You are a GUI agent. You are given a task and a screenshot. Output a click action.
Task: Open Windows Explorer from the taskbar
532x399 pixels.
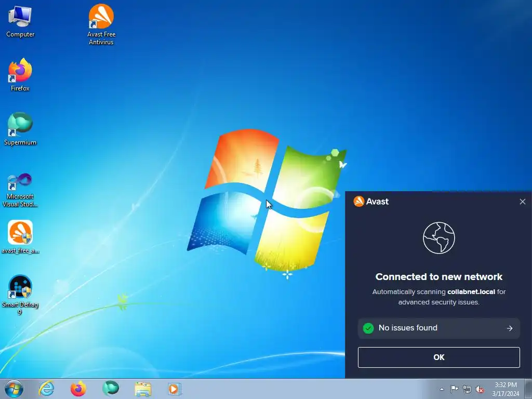[x=143, y=389]
